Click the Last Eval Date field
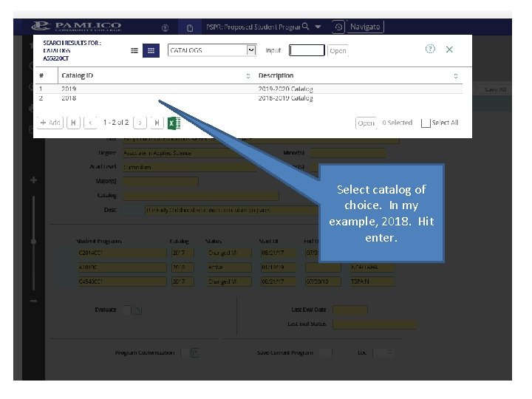This screenshot has width=532, height=399. point(349,310)
